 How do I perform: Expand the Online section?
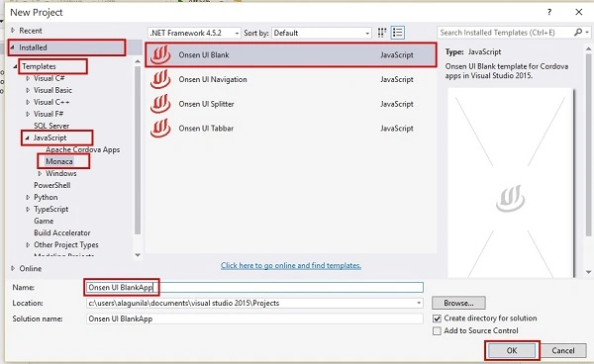(13, 268)
